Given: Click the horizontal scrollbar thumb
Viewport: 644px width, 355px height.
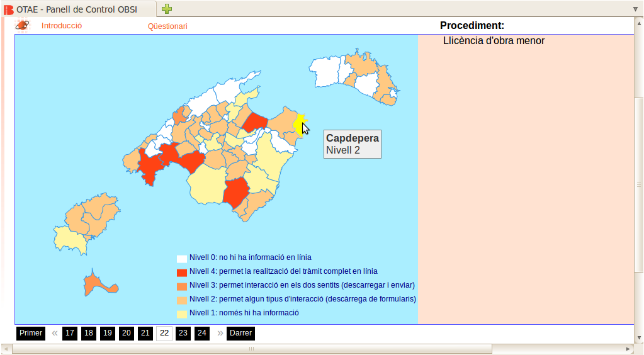Looking at the screenshot, I should 251,349.
